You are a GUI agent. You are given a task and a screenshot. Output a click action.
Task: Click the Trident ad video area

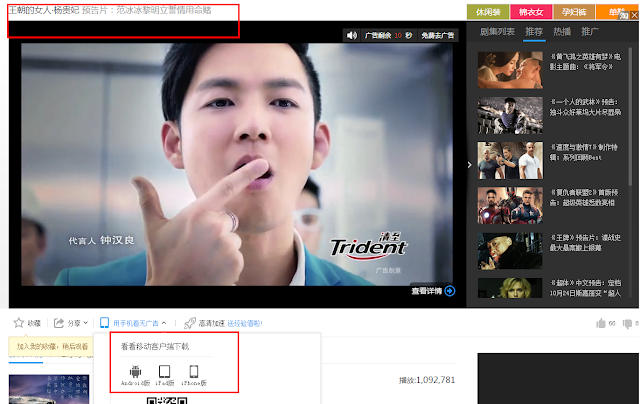coord(237,164)
